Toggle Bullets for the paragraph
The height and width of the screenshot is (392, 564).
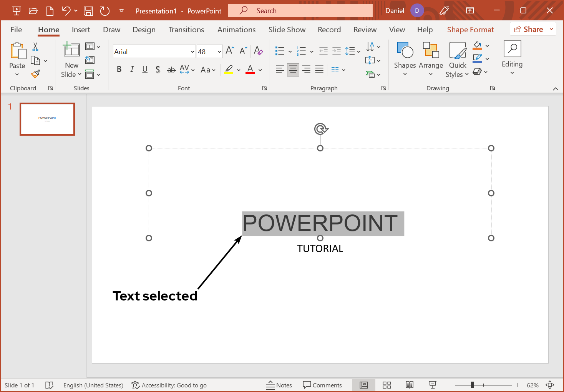tap(280, 50)
